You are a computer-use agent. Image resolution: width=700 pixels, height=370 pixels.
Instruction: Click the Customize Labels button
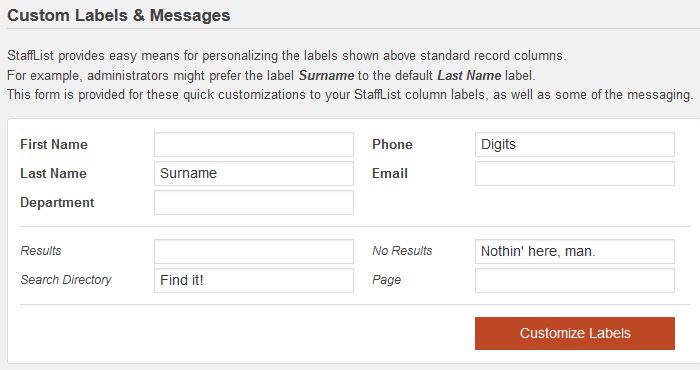coord(575,333)
